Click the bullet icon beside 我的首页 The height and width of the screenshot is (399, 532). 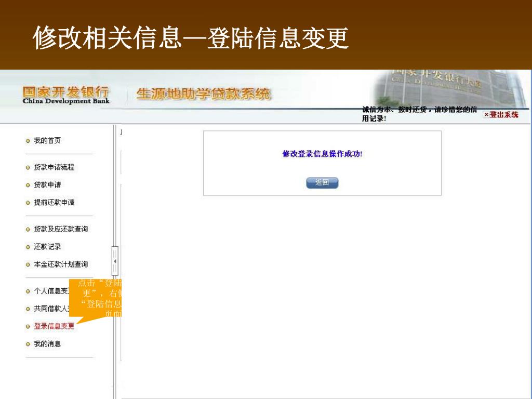pos(28,141)
